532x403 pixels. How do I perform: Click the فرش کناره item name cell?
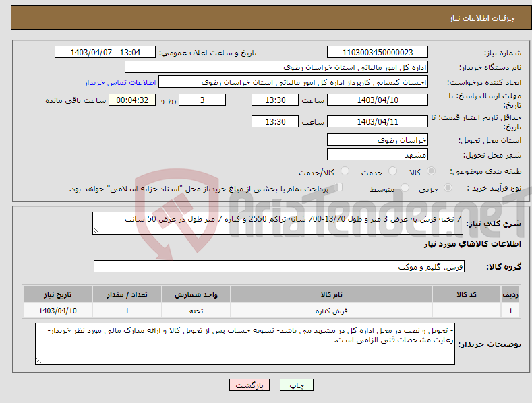pos(331,311)
